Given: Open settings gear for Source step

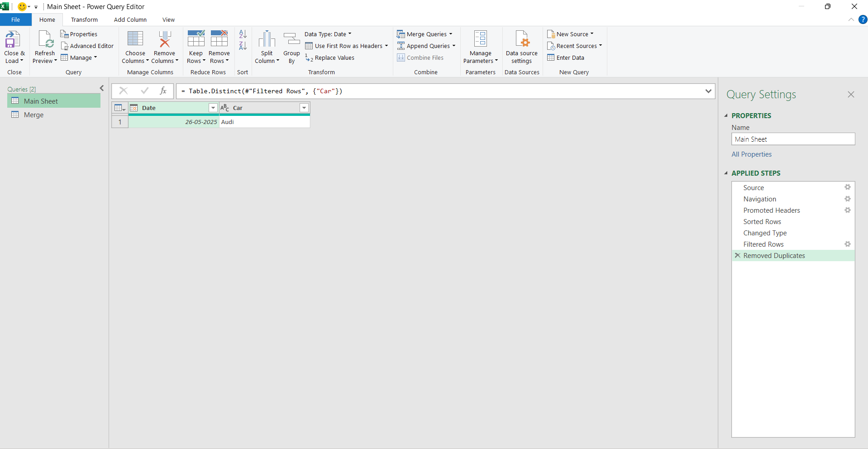Looking at the screenshot, I should 848,187.
